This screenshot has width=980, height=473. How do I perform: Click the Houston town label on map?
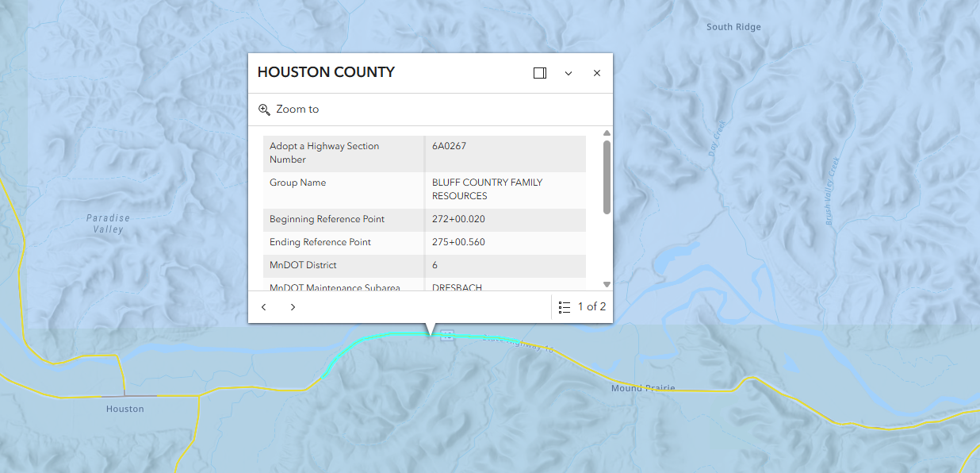point(125,409)
